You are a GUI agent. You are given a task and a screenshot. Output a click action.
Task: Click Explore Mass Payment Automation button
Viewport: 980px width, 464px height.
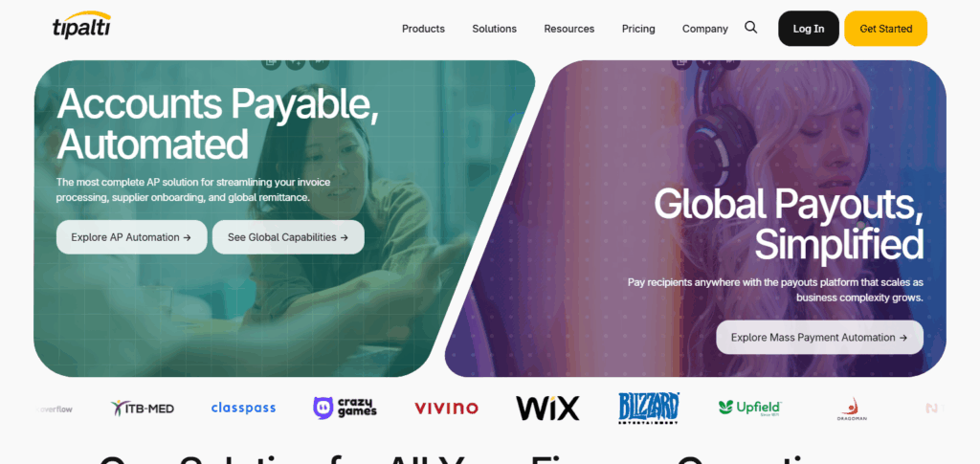coord(819,337)
